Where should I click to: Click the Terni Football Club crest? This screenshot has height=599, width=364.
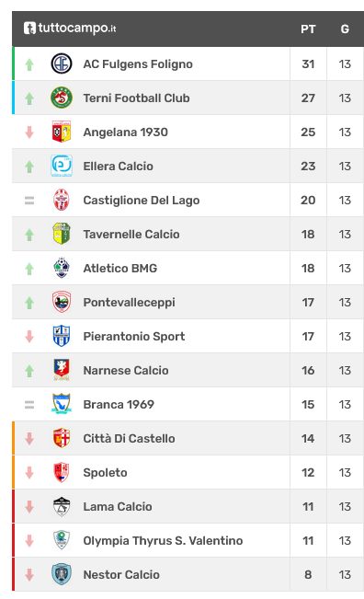pos(62,98)
